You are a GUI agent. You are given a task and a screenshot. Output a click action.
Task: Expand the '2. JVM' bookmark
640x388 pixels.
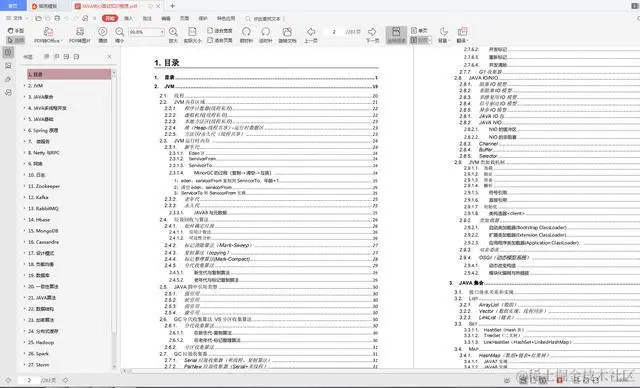point(24,86)
